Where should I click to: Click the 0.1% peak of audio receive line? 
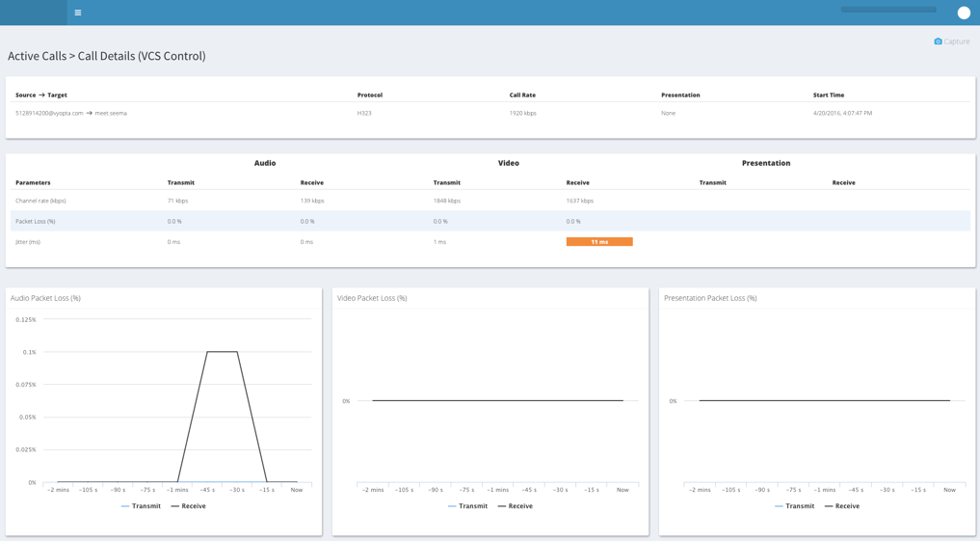click(x=222, y=351)
